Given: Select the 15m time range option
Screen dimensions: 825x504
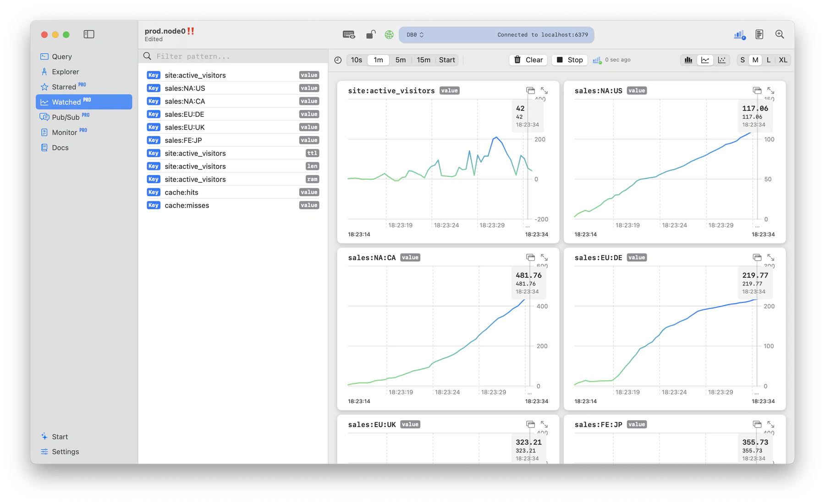Looking at the screenshot, I should (423, 60).
